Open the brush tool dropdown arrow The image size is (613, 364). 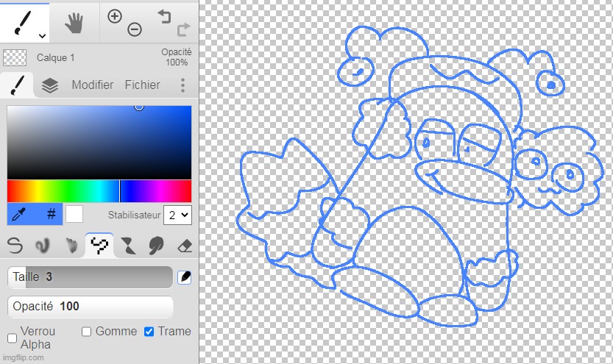(42, 36)
